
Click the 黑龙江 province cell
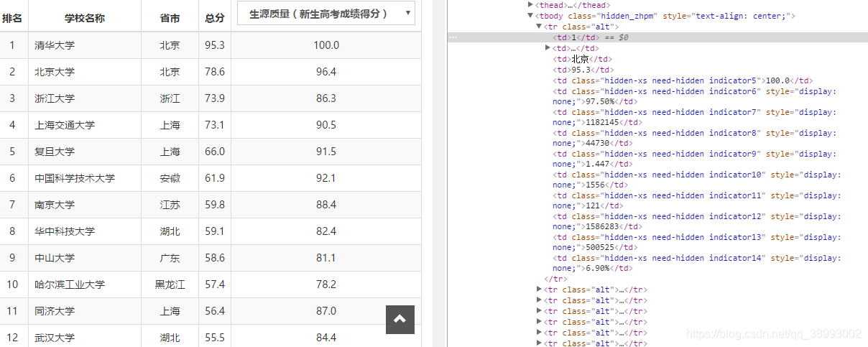(170, 284)
